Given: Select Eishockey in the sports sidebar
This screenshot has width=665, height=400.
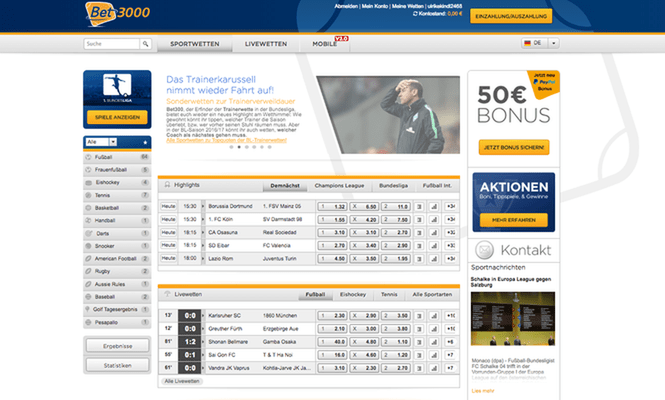Looking at the screenshot, I should (x=117, y=183).
